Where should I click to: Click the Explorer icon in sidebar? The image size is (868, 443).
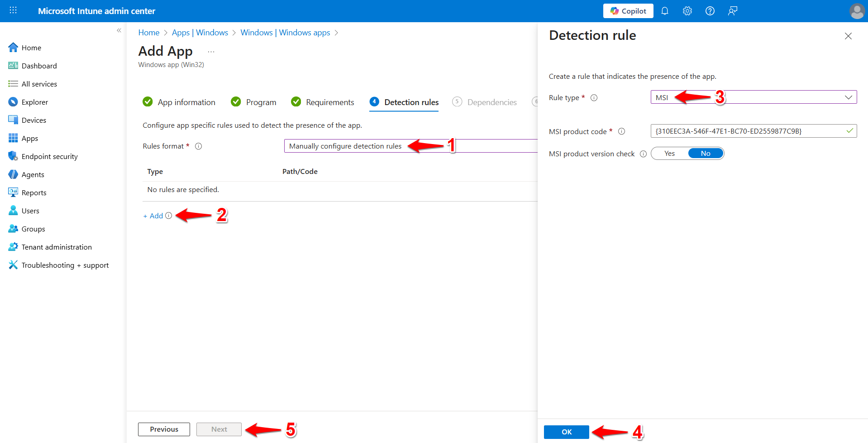click(x=13, y=102)
